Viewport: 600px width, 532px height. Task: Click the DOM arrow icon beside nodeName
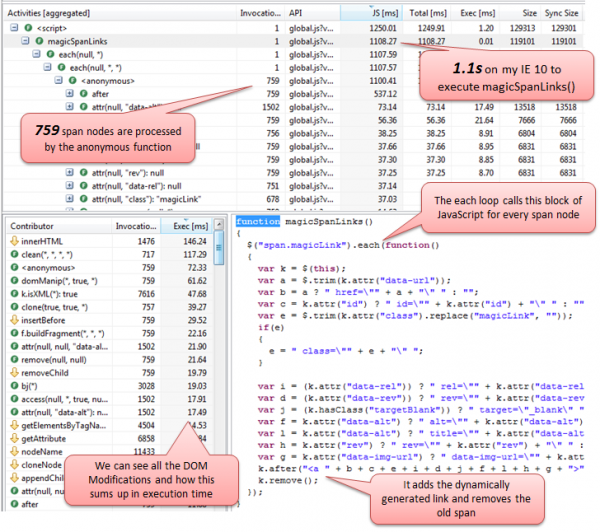(14, 452)
